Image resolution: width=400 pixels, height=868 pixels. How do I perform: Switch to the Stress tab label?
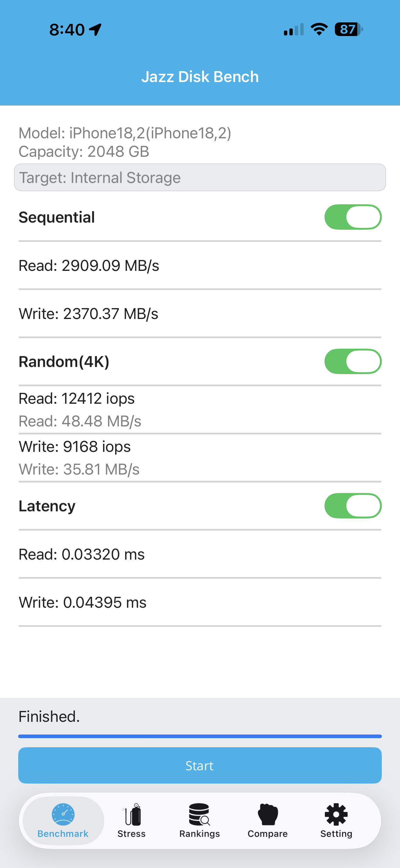[x=132, y=833]
